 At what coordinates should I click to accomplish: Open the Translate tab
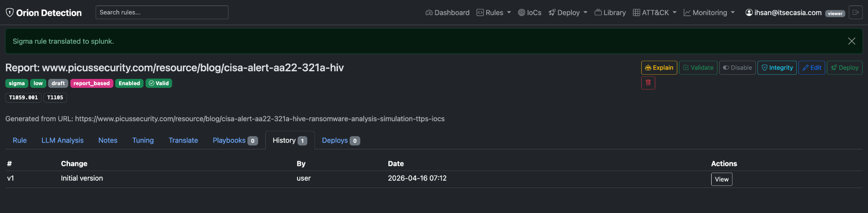(183, 140)
